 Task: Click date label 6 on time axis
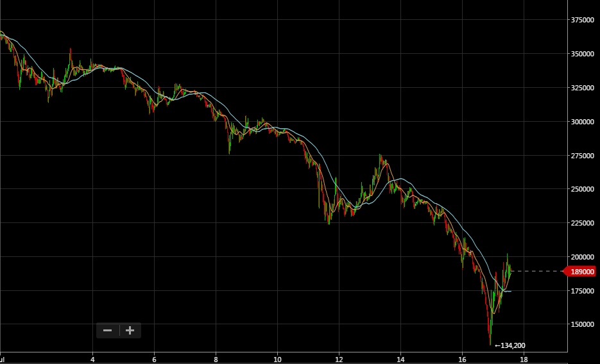[x=154, y=360]
